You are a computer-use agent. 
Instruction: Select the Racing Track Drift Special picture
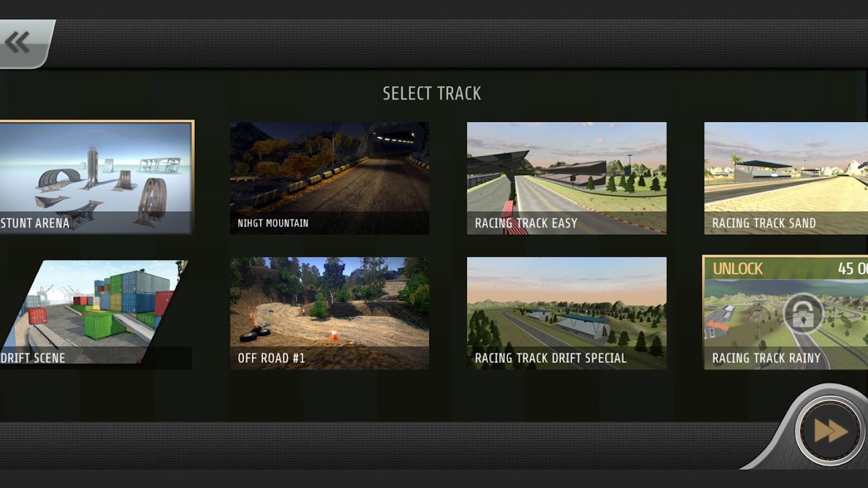coord(566,313)
